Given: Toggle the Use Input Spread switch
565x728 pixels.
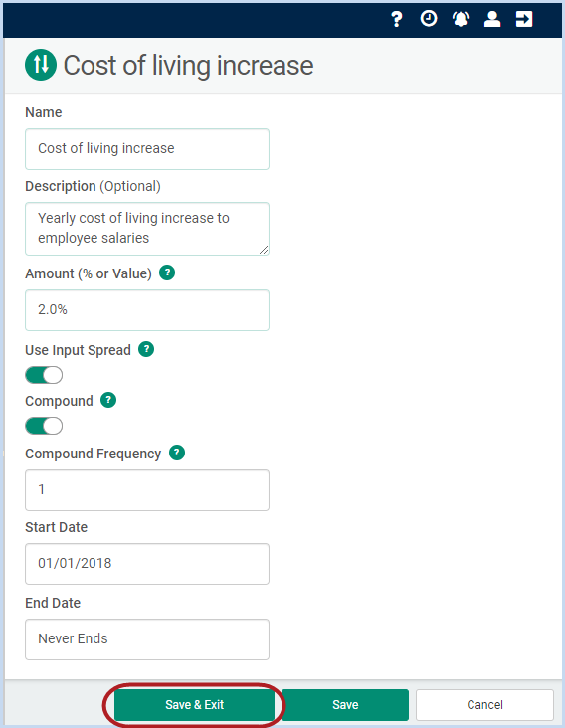Looking at the screenshot, I should click(44, 375).
